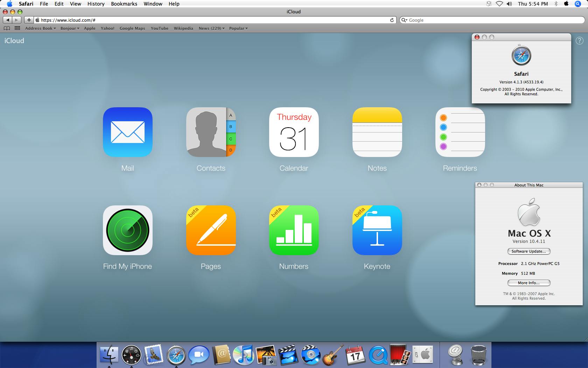Viewport: 588px width, 368px height.
Task: Focus the address bar with icloud.com URL
Action: pos(215,20)
